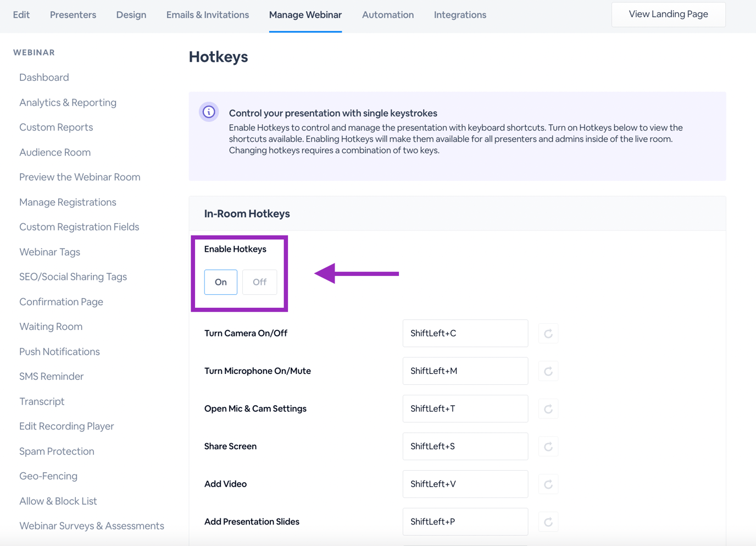The height and width of the screenshot is (546, 756).
Task: Reset the Turn Microphone On/Mute hotkey
Action: pyautogui.click(x=548, y=371)
